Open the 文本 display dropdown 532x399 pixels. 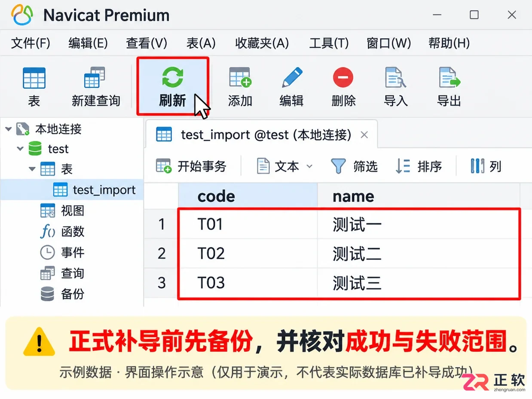coord(284,166)
